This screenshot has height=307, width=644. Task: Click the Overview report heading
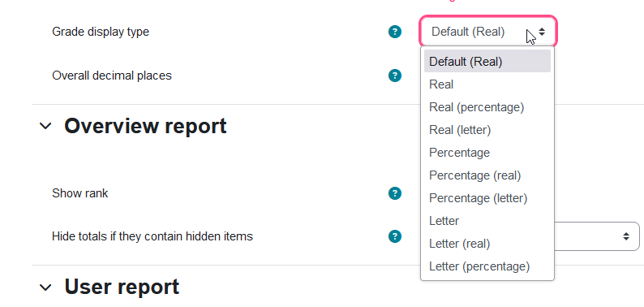[145, 126]
